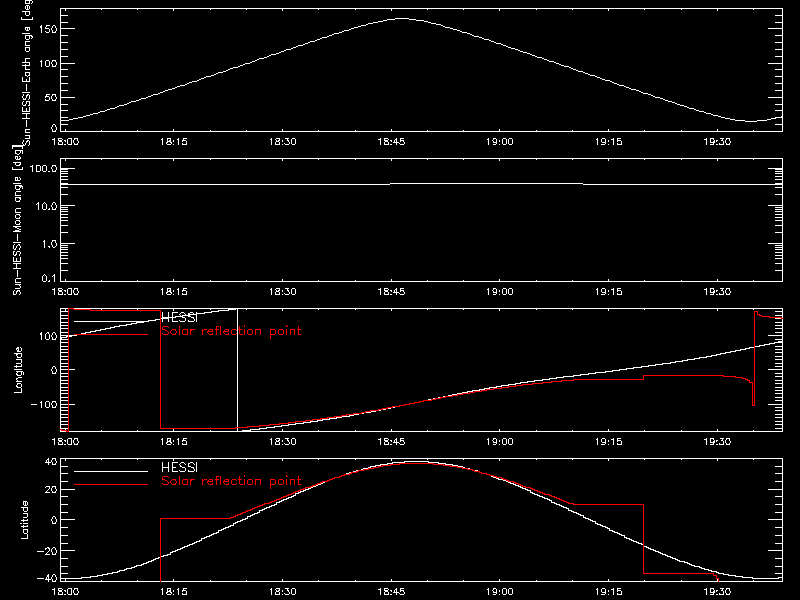The width and height of the screenshot is (800, 600).
Task: Click the 18:45 label under Moon angle plot
Action: point(391,292)
